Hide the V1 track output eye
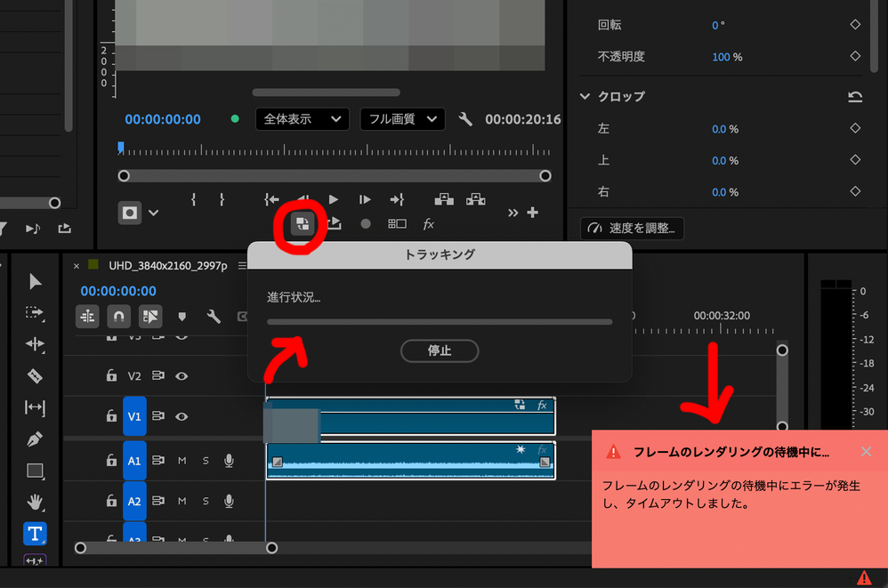Screen dimensions: 888x588 click(182, 416)
